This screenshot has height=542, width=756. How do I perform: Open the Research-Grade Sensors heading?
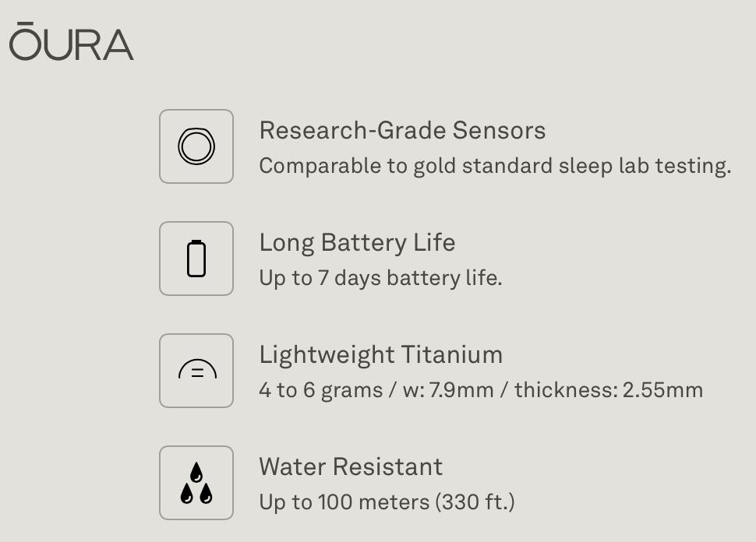tap(402, 131)
